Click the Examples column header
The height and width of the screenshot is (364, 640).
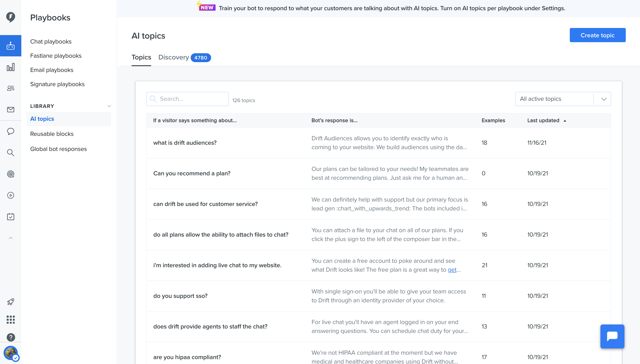click(x=493, y=121)
